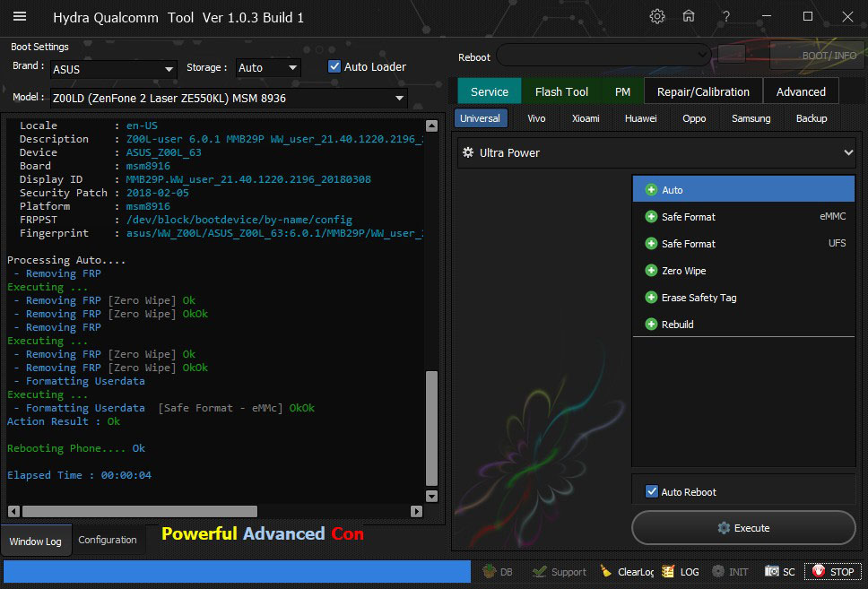Open settings via the gear icon
Screen dimensions: 868x589
[657, 16]
